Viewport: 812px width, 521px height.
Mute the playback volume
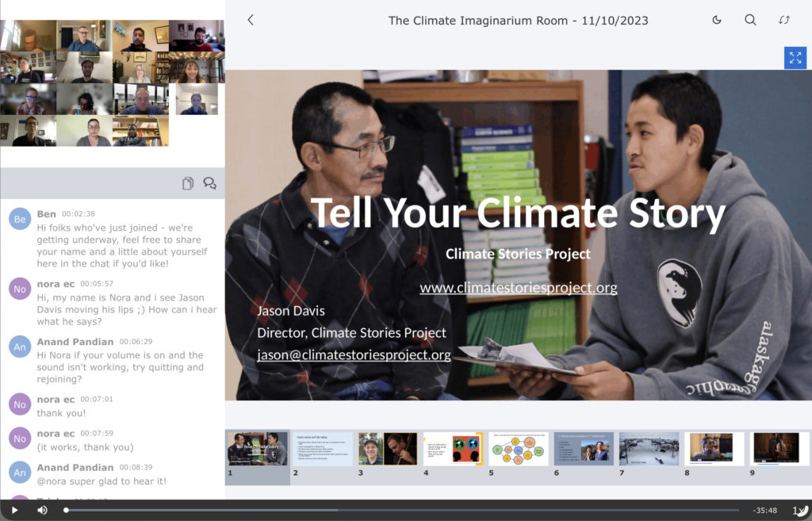(42, 510)
